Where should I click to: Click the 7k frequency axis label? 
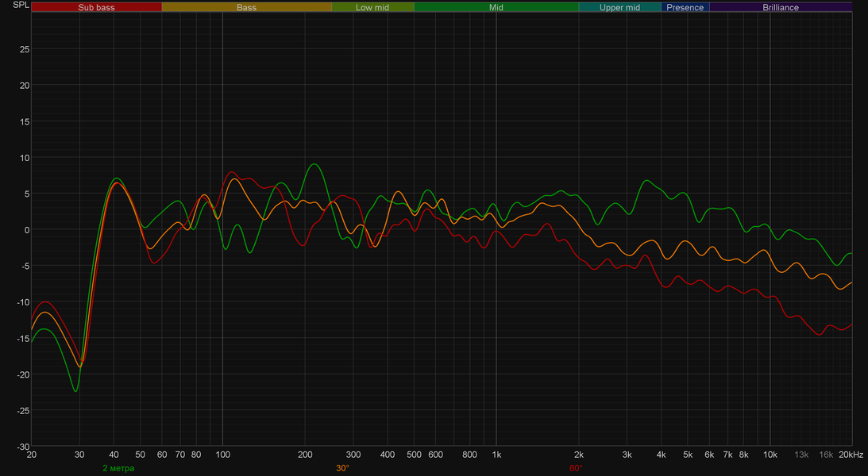pos(728,455)
